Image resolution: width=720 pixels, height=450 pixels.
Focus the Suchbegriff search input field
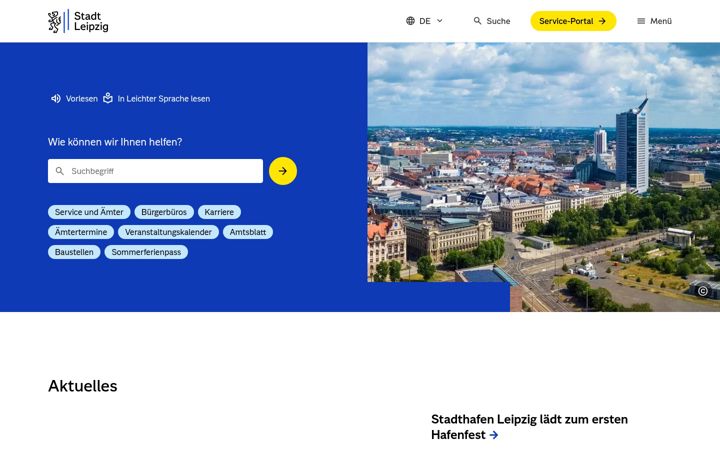click(x=155, y=171)
